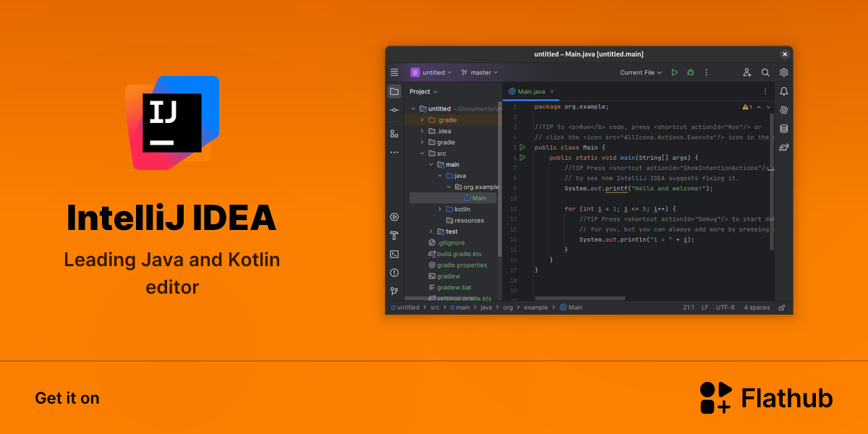Click the warning indicator in editor corner
The width and height of the screenshot is (868, 434).
pos(747,107)
